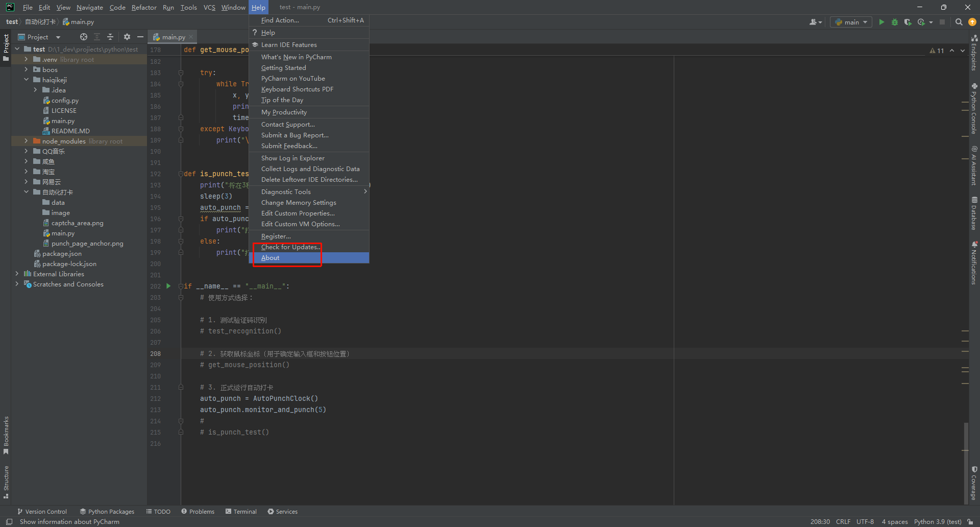Click run gutter arrow beside line 202
980x527 pixels.
tap(168, 286)
